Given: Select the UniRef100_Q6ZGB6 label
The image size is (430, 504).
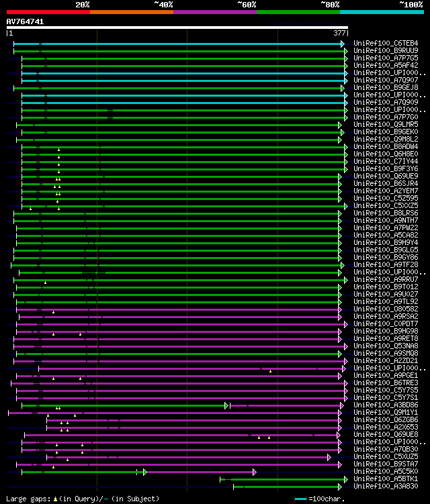Looking at the screenshot, I should tap(386, 420).
